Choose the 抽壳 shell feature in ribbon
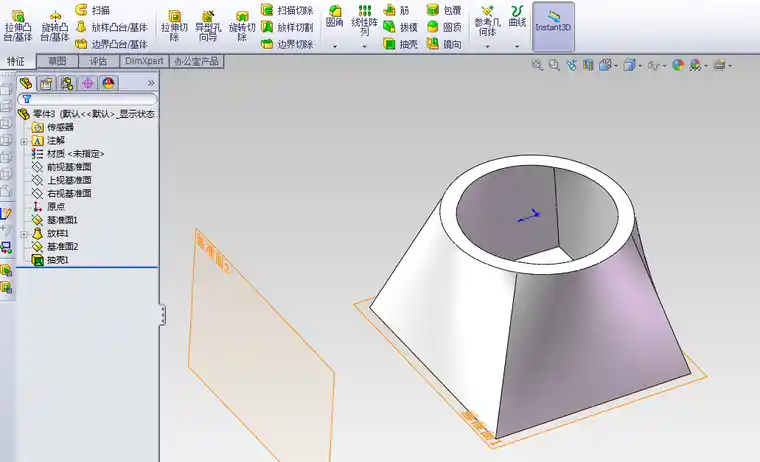Screen dimensions: 760x462 click(400, 44)
